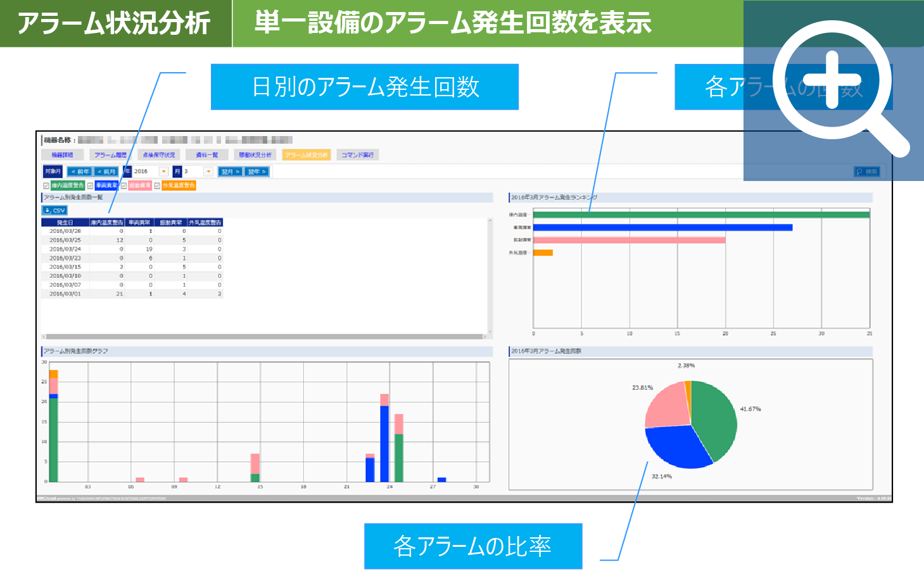Select the 2016/03/01 table row

tap(132, 294)
